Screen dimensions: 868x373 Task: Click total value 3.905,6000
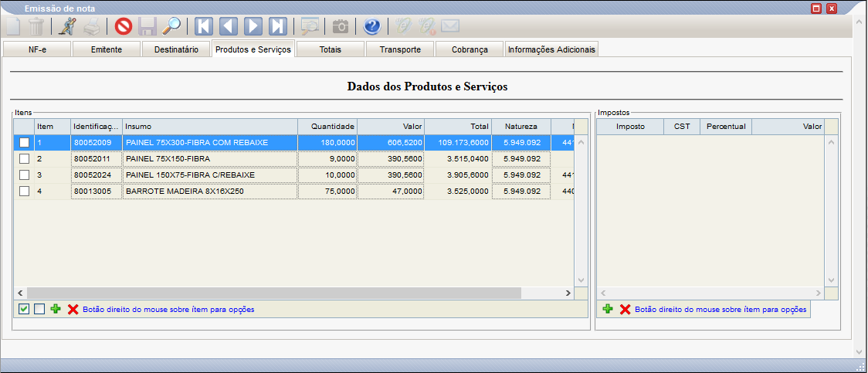point(458,175)
